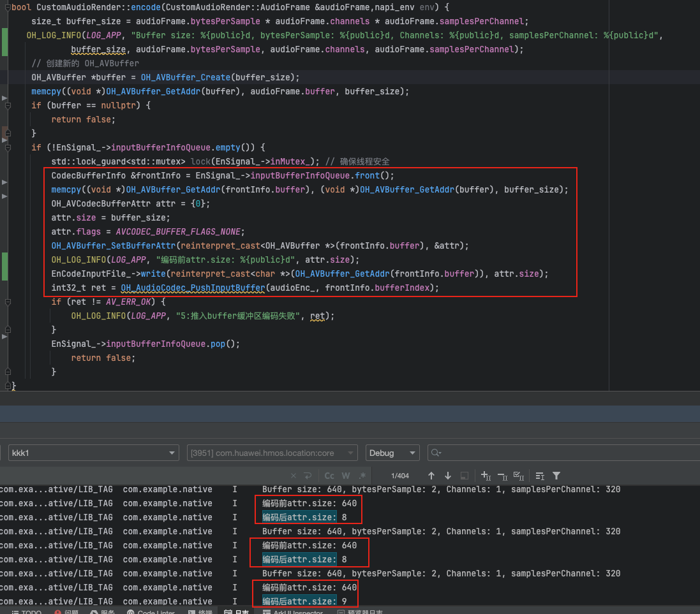Viewport: 700px width, 614px height.
Task: Click fold end marker after return false brace
Action: [8, 372]
